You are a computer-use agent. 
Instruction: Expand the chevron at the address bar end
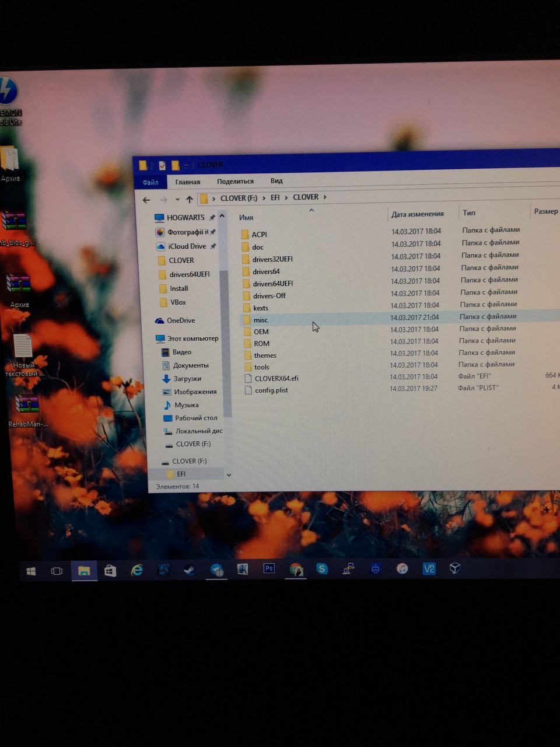(325, 197)
